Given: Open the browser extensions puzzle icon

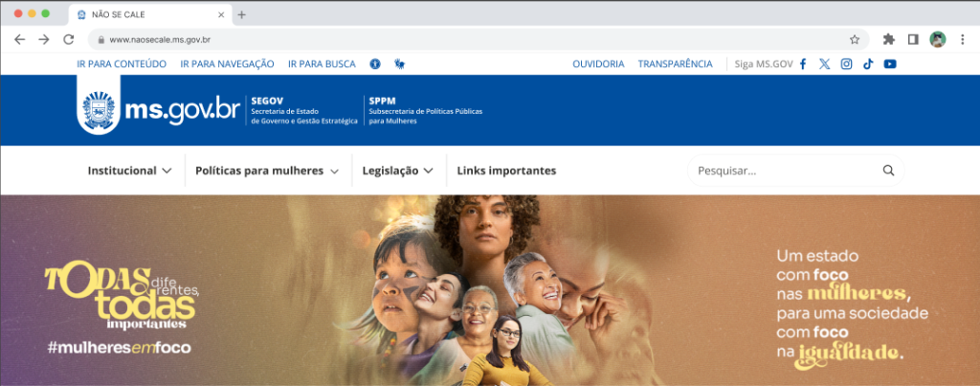Looking at the screenshot, I should [x=888, y=39].
